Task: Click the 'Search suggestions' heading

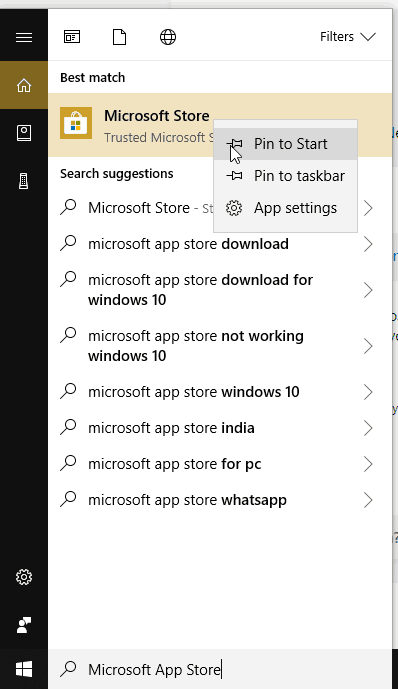Action: pos(117,174)
